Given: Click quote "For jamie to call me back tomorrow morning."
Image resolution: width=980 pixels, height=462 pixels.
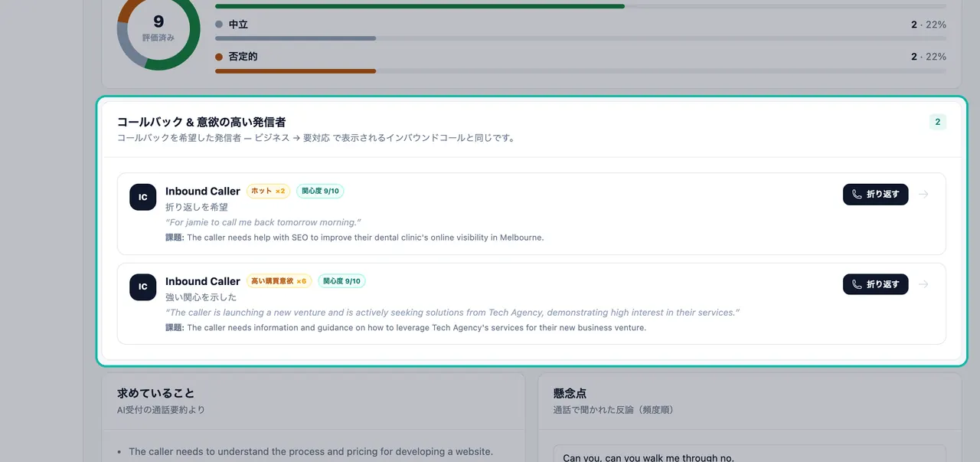Looking at the screenshot, I should coord(263,222).
